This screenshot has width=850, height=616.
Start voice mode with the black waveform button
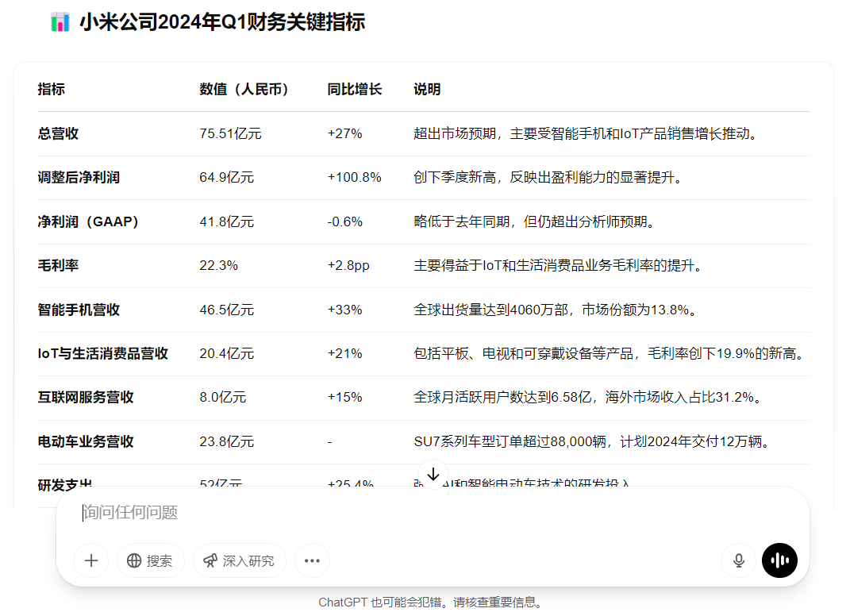[x=779, y=560]
